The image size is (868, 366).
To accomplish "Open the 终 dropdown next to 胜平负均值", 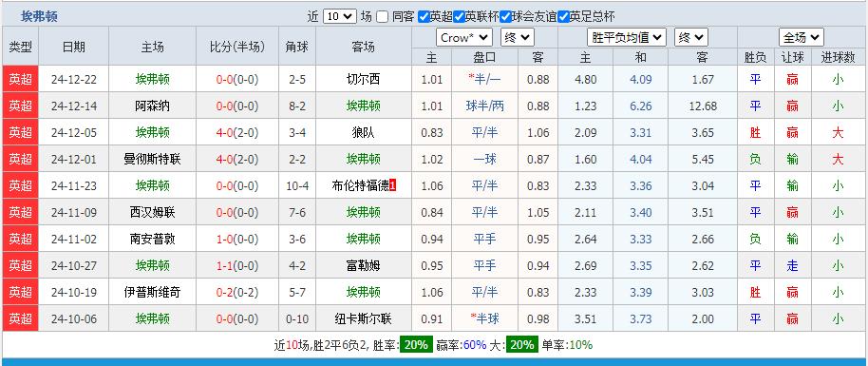I will pyautogui.click(x=690, y=38).
